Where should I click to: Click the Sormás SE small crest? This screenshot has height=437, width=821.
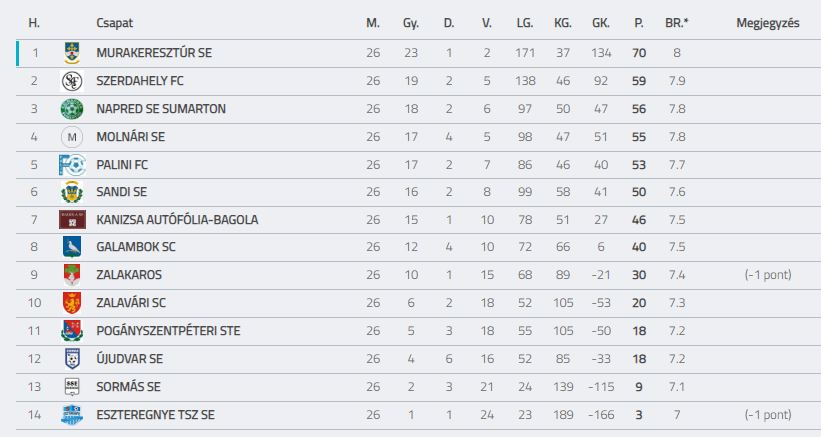click(x=72, y=387)
